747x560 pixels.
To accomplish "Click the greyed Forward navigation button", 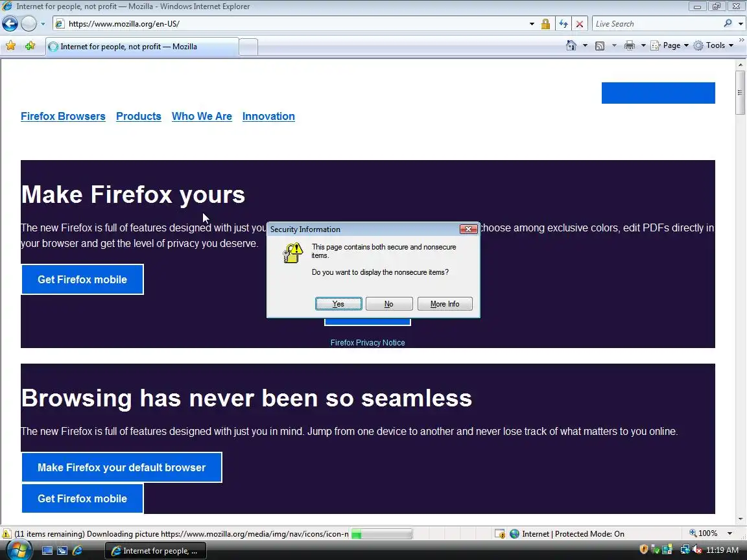I will point(29,23).
